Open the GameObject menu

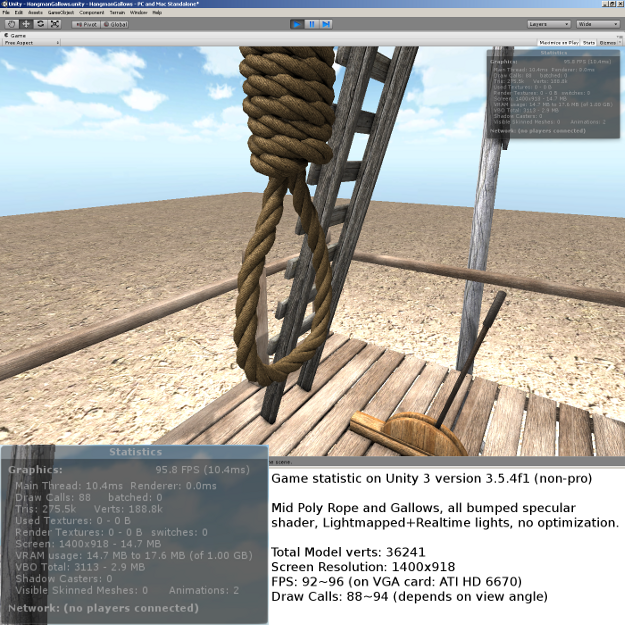coord(61,13)
